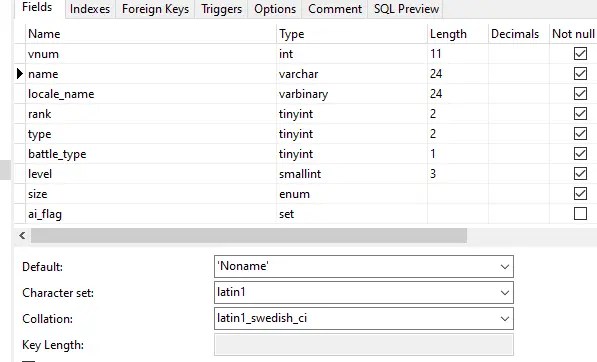Toggle Not null for vnum field
597x362 pixels.
[580, 54]
